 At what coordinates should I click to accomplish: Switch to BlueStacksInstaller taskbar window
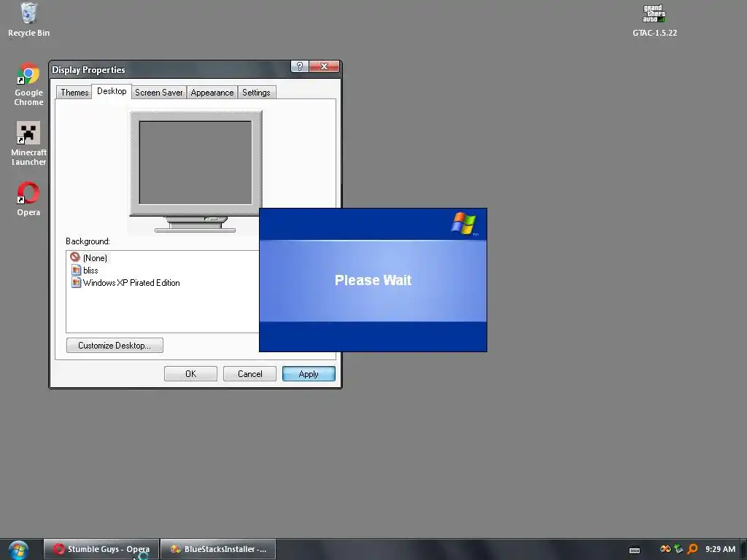(218, 549)
